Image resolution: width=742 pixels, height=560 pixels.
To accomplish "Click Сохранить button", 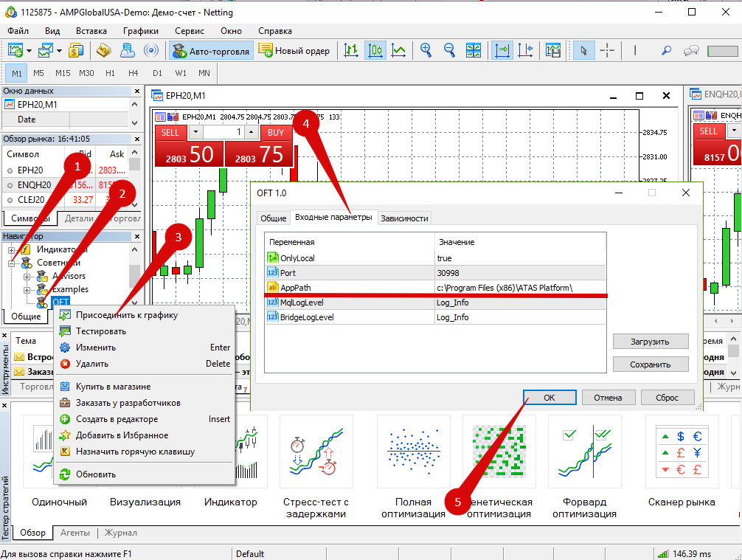I will coord(651,364).
